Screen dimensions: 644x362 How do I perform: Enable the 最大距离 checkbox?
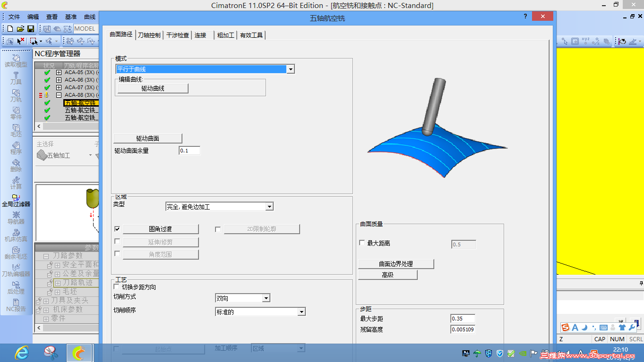click(x=362, y=243)
